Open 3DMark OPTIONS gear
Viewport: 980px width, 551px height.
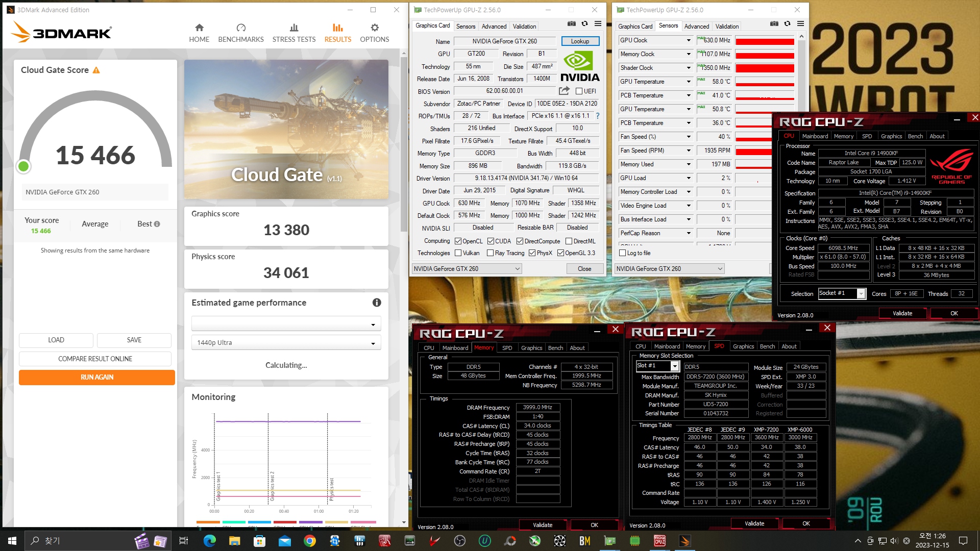(375, 33)
